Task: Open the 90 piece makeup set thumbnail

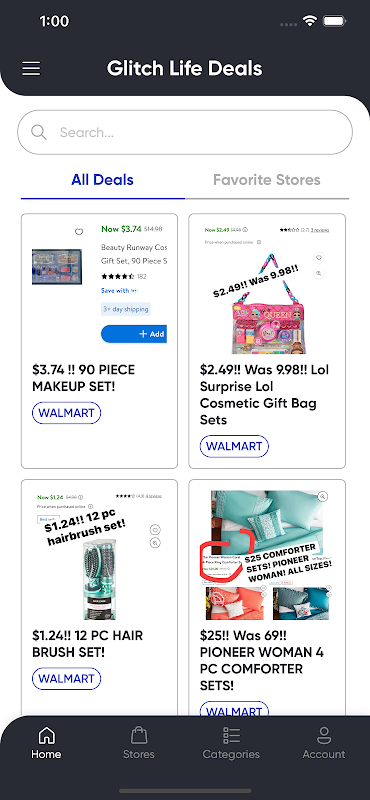Action: pyautogui.click(x=57, y=267)
